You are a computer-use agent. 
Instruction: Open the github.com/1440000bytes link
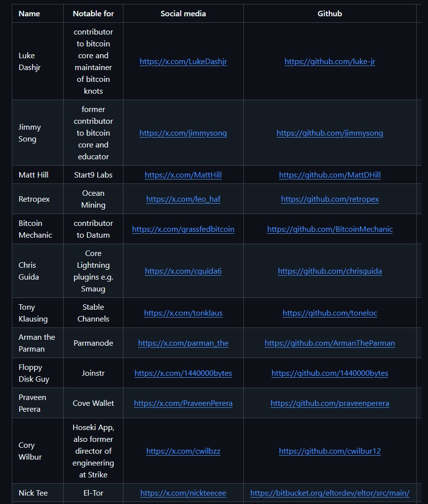(x=329, y=373)
